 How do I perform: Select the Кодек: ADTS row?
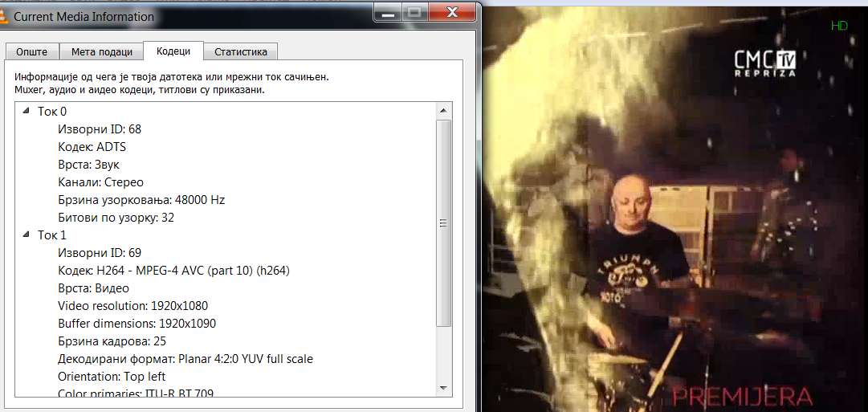[x=92, y=147]
